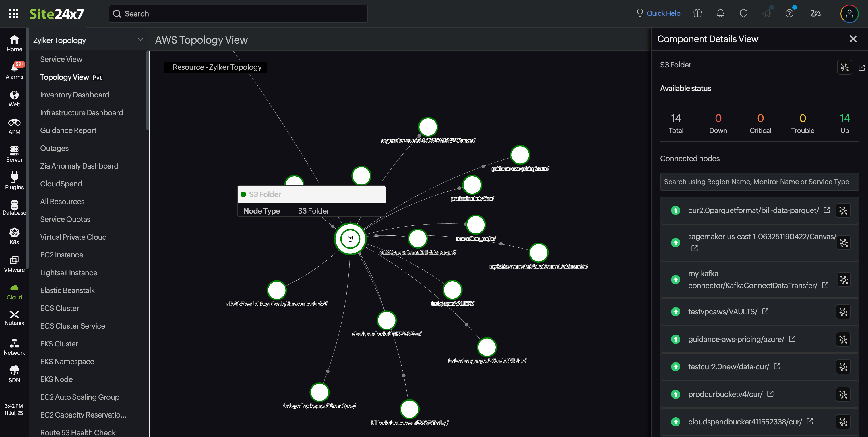Image resolution: width=868 pixels, height=437 pixels.
Task: Click the Quick Help link
Action: pos(663,13)
